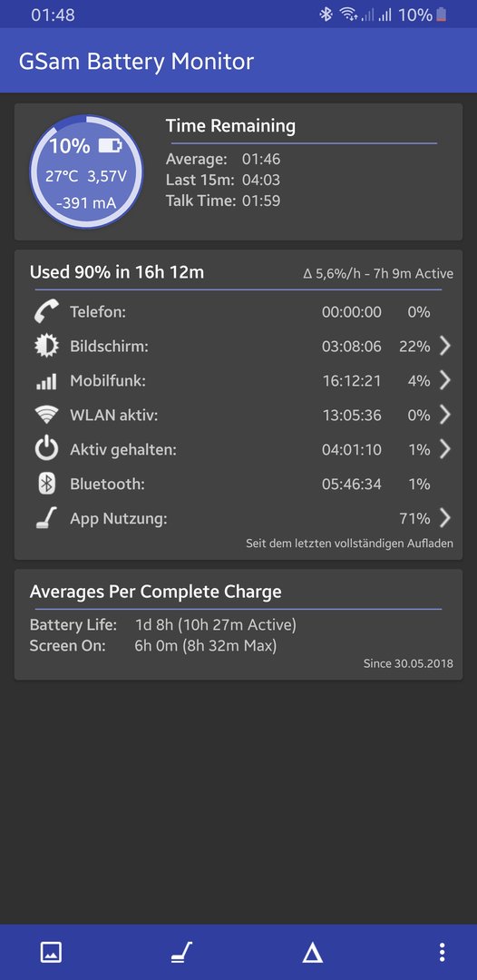
Task: Expand Mobilfunk details chevron
Action: (444, 380)
